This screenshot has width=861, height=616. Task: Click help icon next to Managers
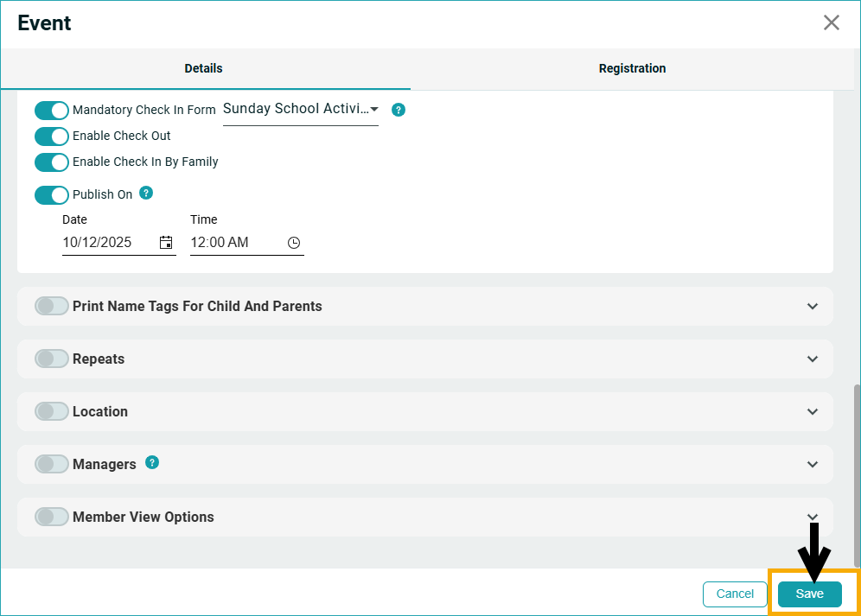click(x=152, y=462)
